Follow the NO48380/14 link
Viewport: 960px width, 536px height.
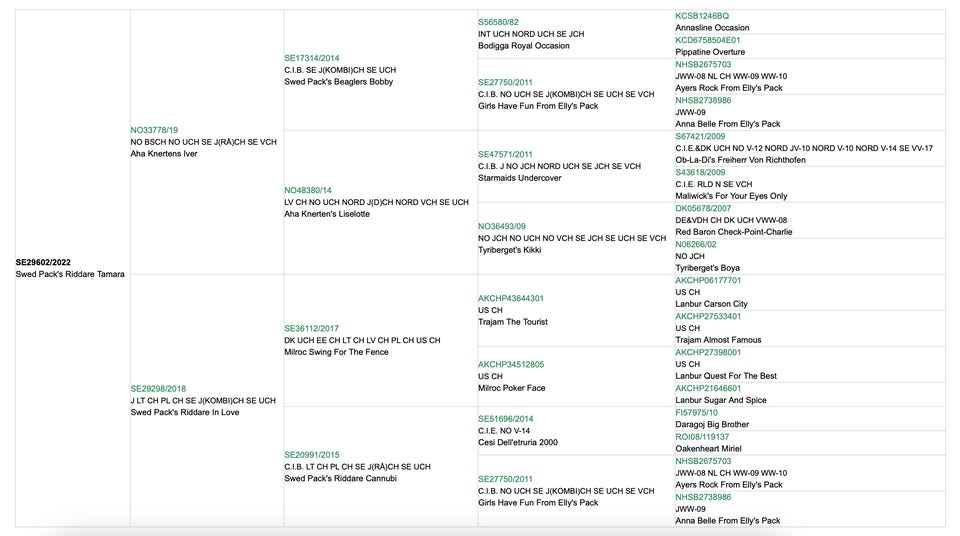pos(308,191)
